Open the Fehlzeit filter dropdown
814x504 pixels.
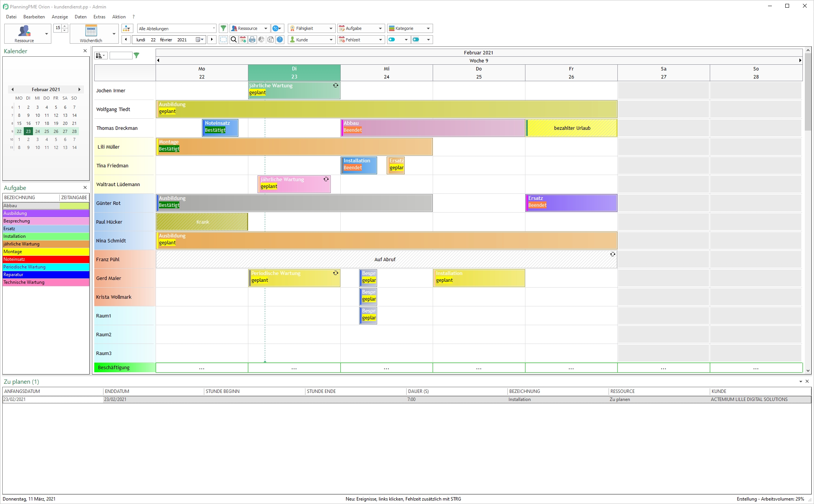361,39
